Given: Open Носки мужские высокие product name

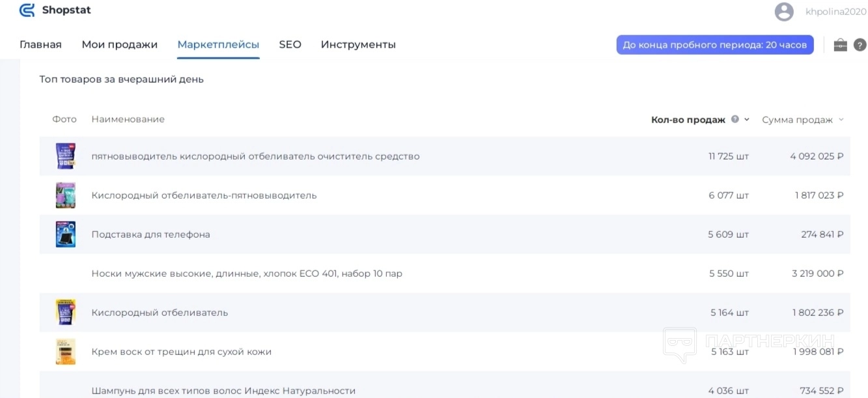Looking at the screenshot, I should click(247, 274).
